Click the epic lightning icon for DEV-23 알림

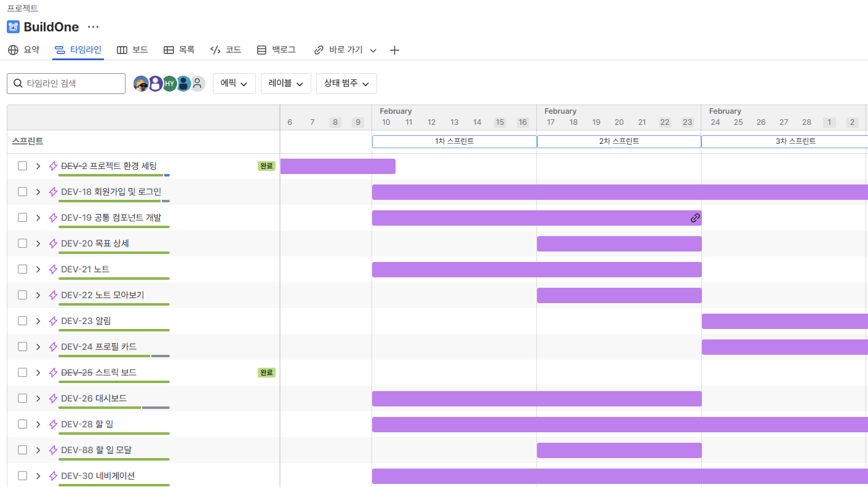point(53,321)
